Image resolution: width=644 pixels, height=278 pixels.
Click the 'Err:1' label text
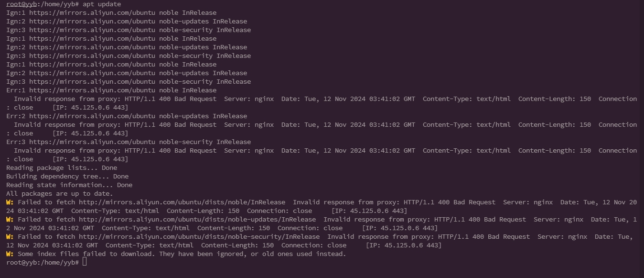16,90
